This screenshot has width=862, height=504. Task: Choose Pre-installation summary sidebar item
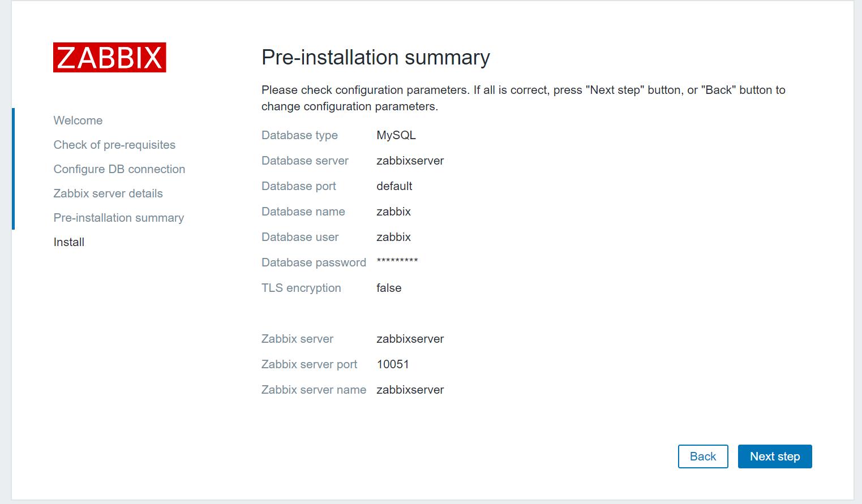[119, 218]
